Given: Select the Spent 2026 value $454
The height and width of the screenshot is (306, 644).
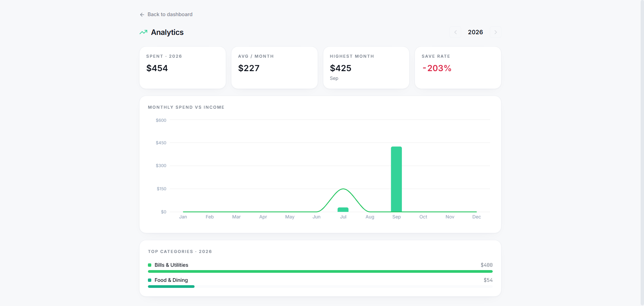Looking at the screenshot, I should click(157, 68).
